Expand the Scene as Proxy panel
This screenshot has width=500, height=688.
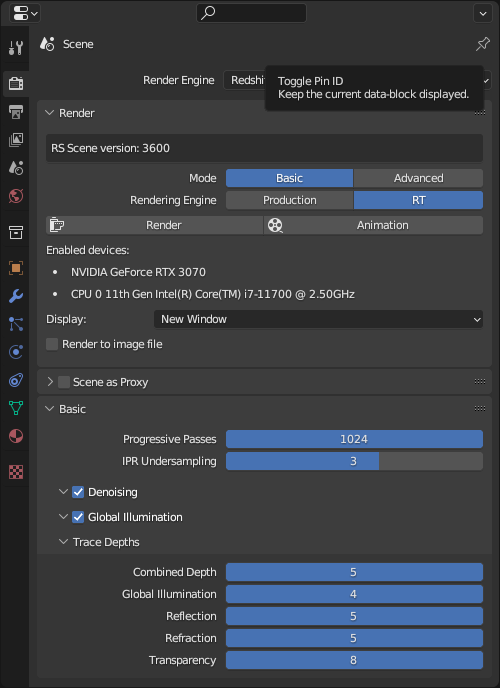(50, 382)
